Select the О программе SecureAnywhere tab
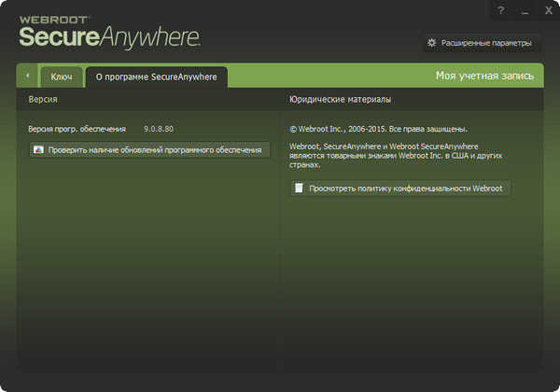The height and width of the screenshot is (392, 560). pyautogui.click(x=156, y=77)
